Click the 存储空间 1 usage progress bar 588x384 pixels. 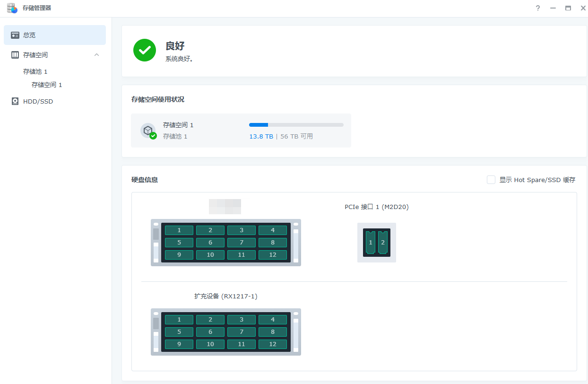point(296,125)
